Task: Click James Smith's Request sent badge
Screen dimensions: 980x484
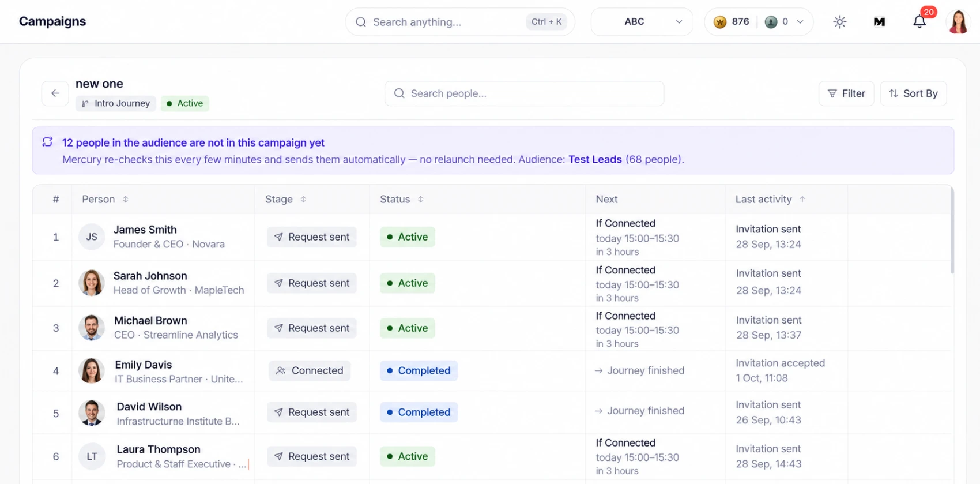Action: pyautogui.click(x=312, y=237)
